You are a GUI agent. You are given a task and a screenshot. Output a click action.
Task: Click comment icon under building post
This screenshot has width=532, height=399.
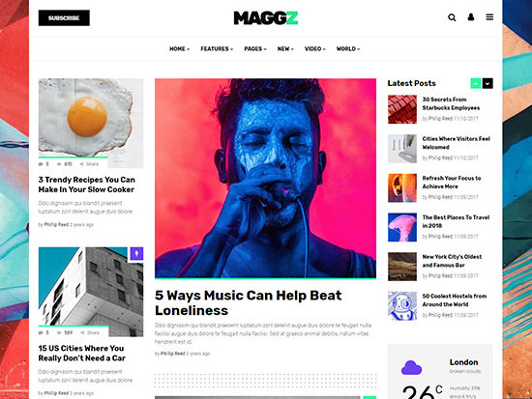click(41, 333)
